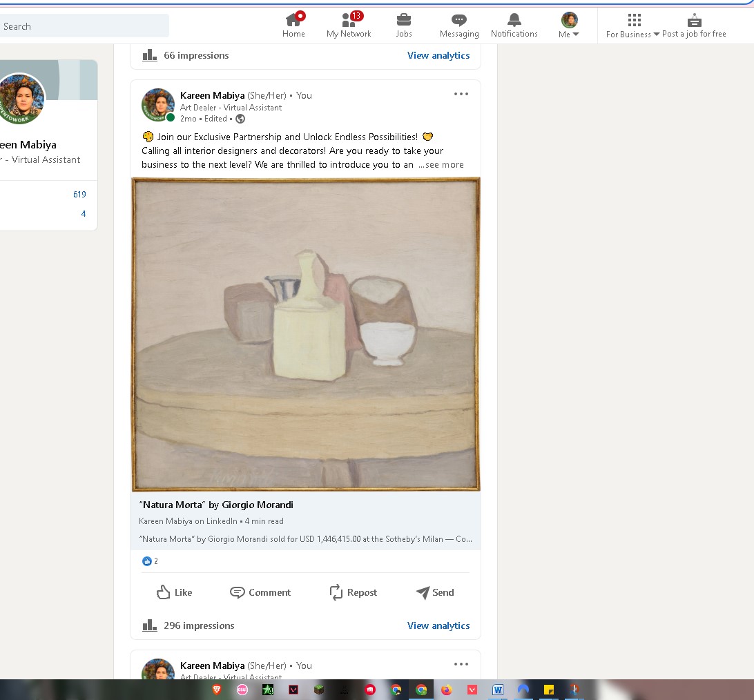754x700 pixels.
Task: Open the green star app in taskbar
Action: [268, 690]
